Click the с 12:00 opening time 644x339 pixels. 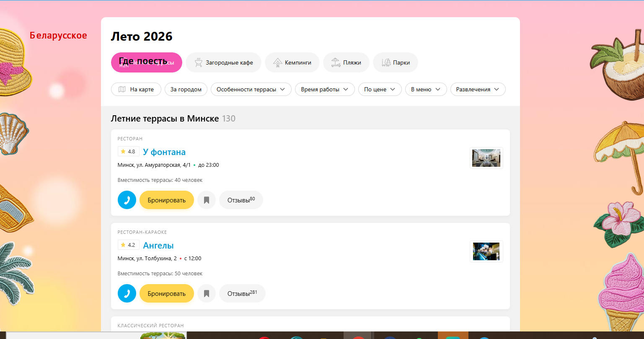(193, 259)
